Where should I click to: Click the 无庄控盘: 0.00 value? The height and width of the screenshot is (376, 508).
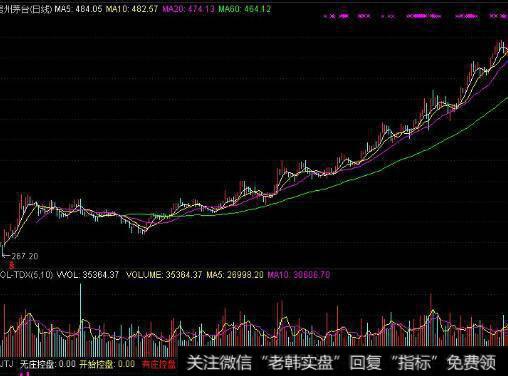coord(48,364)
